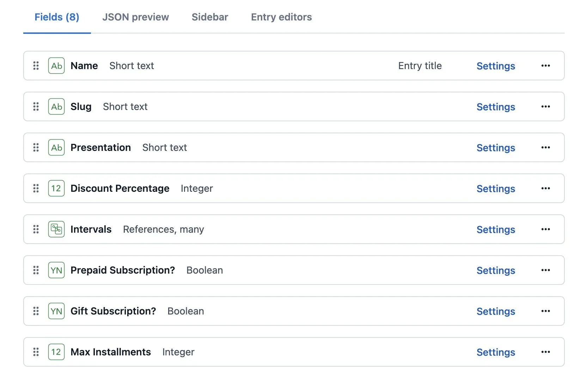Open Settings for the Max Installments field
This screenshot has width=588, height=385.
496,352
